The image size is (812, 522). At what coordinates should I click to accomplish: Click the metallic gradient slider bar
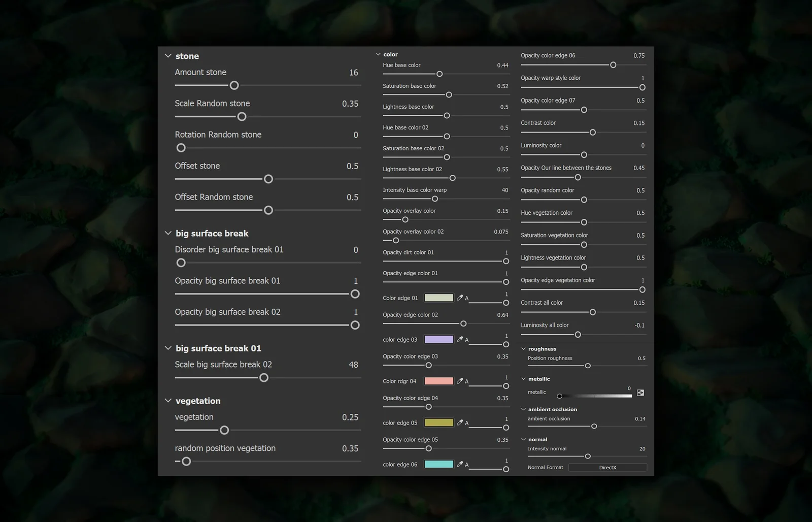596,396
